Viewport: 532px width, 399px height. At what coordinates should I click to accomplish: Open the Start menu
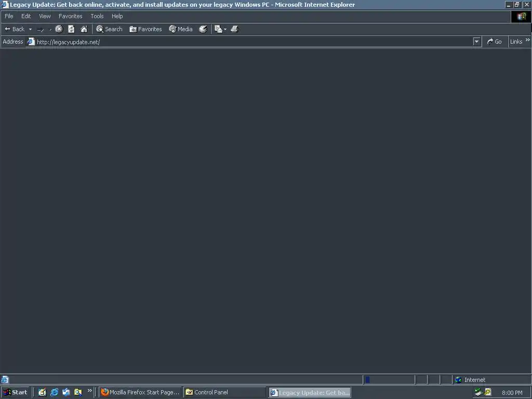click(x=15, y=393)
